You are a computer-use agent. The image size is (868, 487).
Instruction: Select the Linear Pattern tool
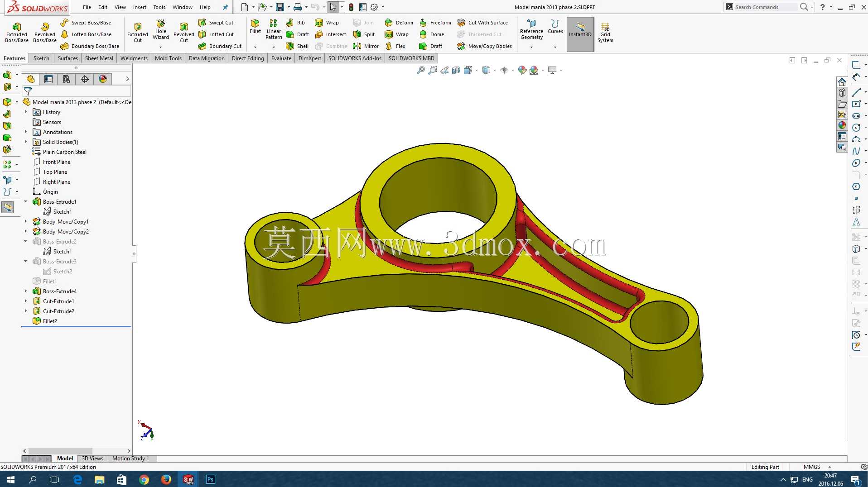[x=274, y=29]
